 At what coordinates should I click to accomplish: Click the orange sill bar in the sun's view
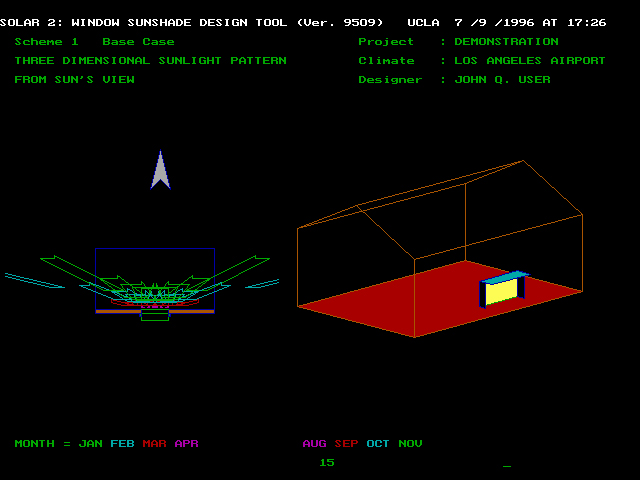155,311
